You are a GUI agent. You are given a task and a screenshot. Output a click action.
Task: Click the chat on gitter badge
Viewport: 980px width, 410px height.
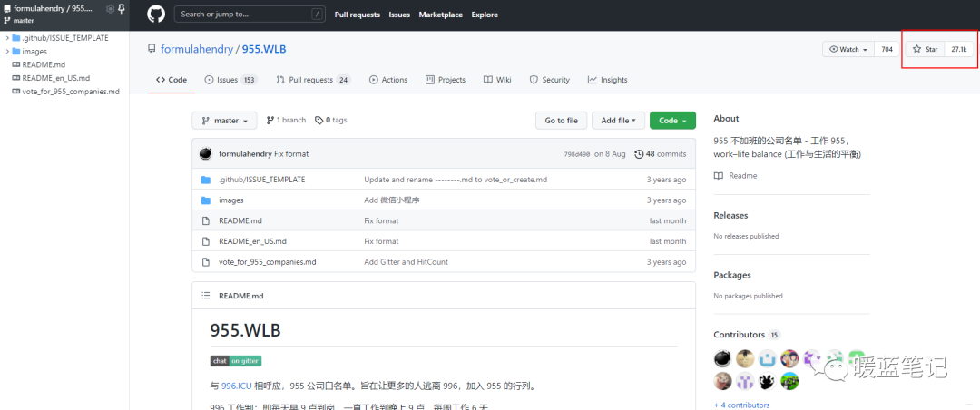click(236, 361)
